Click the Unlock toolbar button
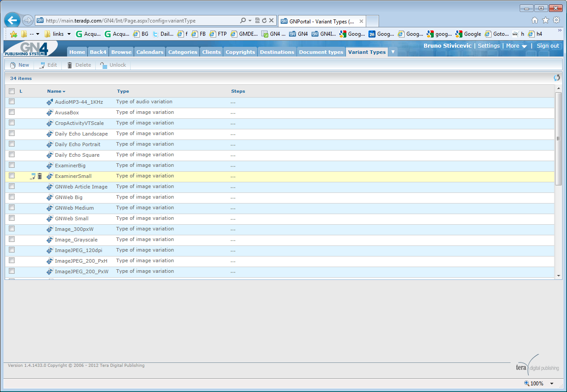This screenshot has height=392, width=567. tap(113, 65)
